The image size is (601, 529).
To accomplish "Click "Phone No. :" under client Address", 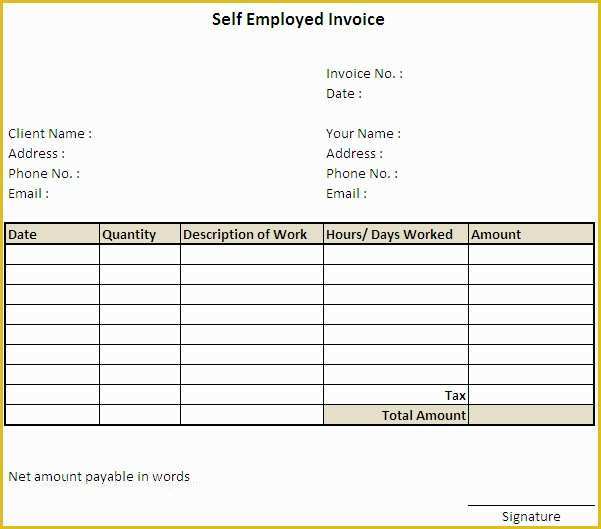I will pos(44,174).
